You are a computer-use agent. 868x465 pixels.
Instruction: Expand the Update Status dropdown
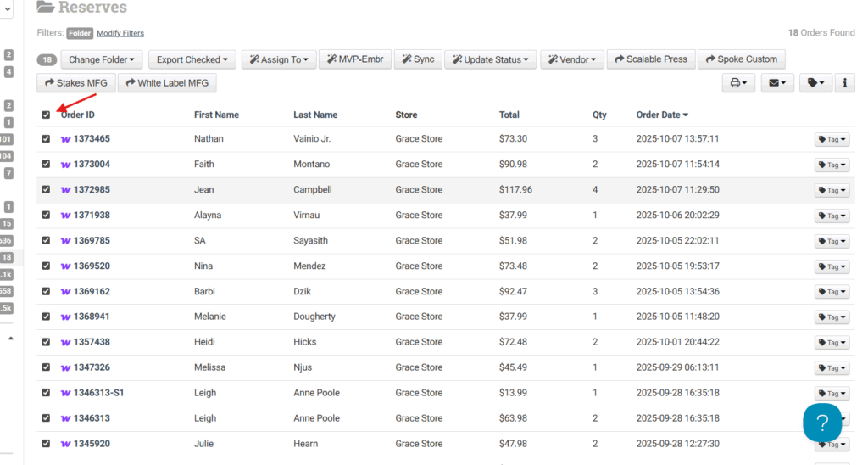point(490,59)
